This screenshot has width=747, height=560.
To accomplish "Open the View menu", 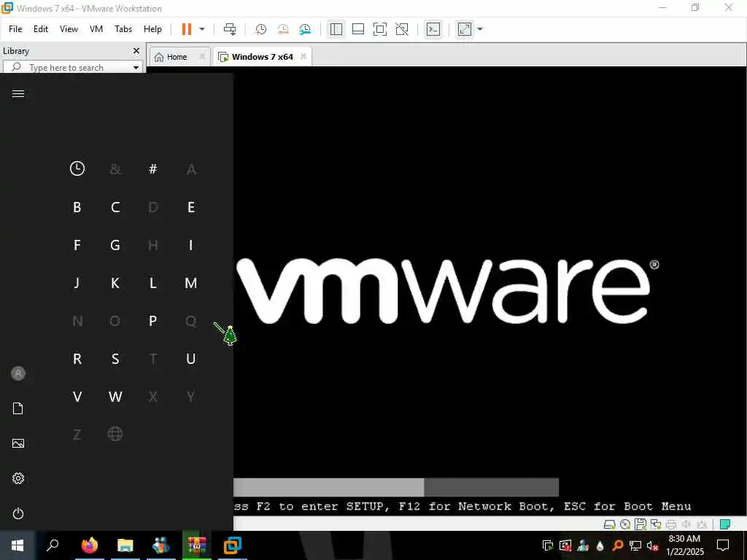I will coord(69,29).
